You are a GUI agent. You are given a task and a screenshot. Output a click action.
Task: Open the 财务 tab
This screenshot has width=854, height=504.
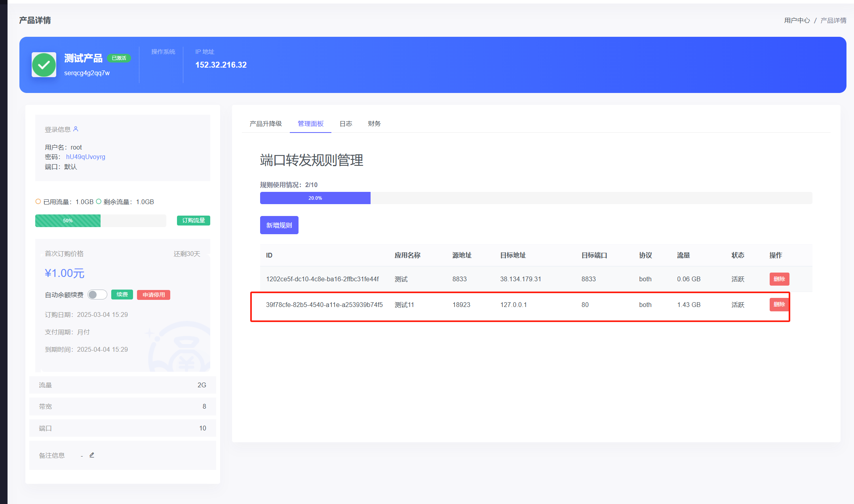point(374,124)
